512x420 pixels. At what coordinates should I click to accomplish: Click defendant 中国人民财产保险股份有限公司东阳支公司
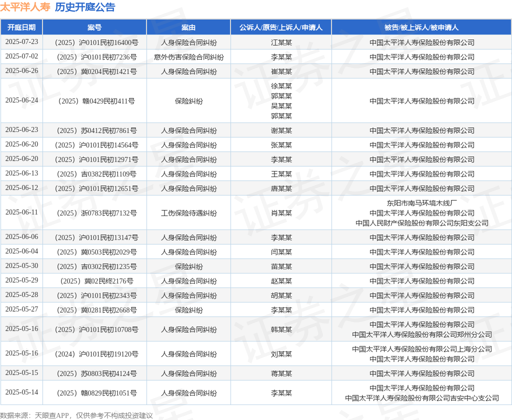click(x=421, y=223)
